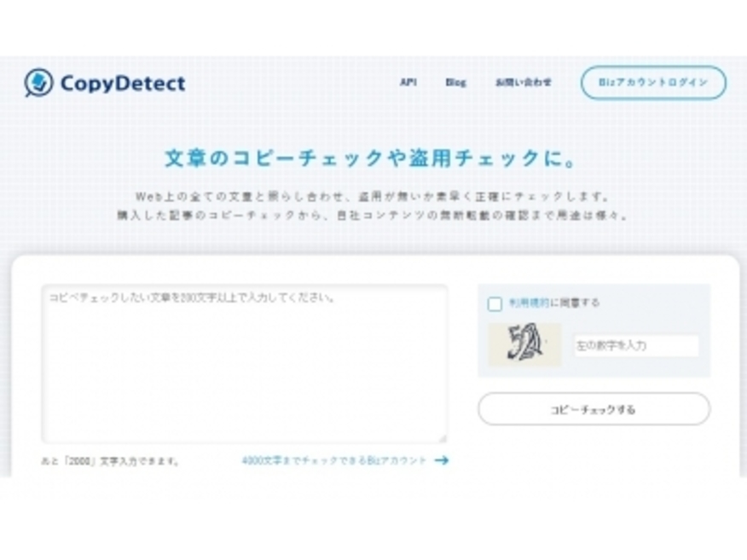The image size is (747, 560).
Task: Click the arrow icon beside Bizアカウント link
Action: point(442,460)
